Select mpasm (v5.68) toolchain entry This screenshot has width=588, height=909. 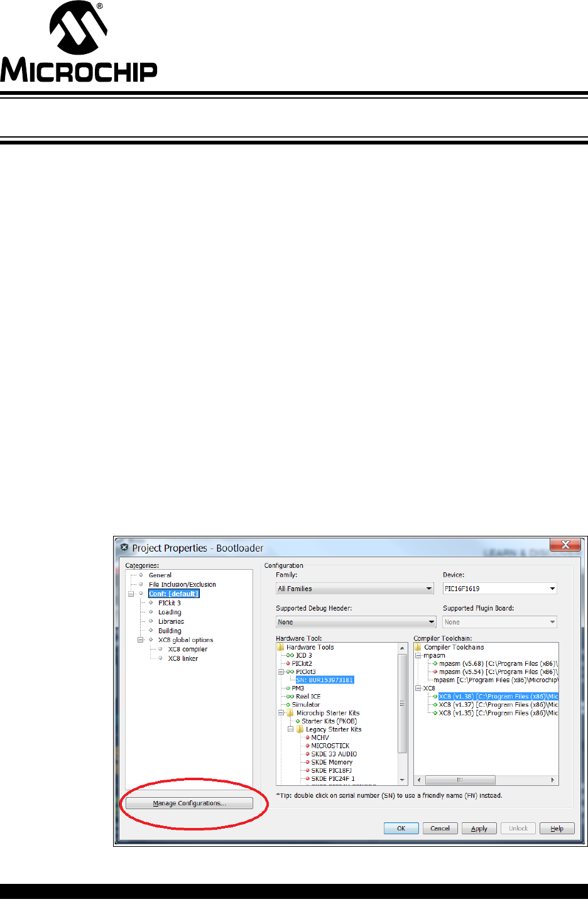[498, 663]
